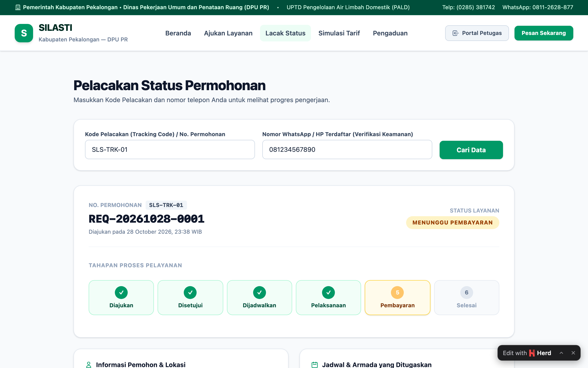Select the Lacak Status tab
Viewport: 588px width, 368px height.
click(285, 33)
